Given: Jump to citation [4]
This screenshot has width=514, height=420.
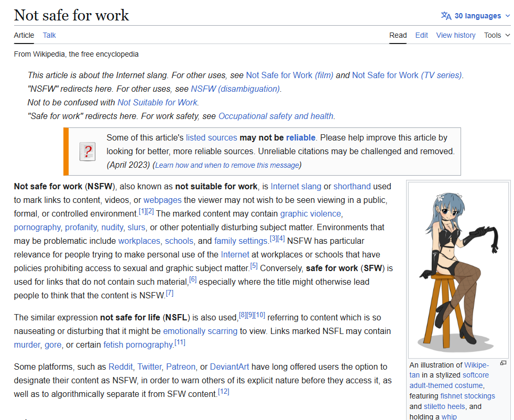Looking at the screenshot, I should point(281,239).
